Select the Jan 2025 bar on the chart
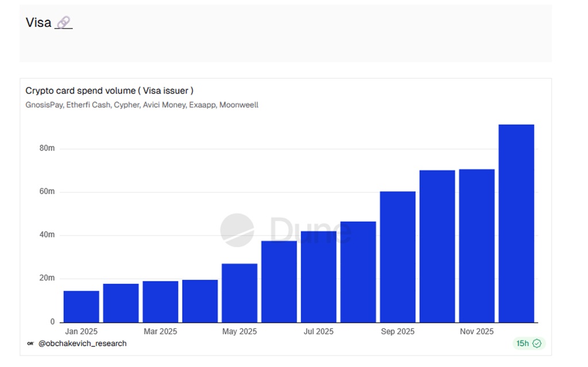588x367 pixels. tap(81, 307)
